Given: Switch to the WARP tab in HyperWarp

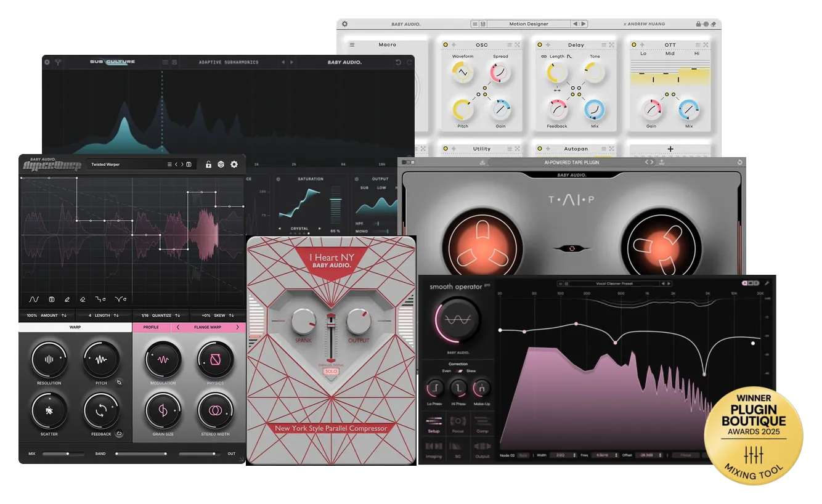Looking at the screenshot, I should click(75, 327).
